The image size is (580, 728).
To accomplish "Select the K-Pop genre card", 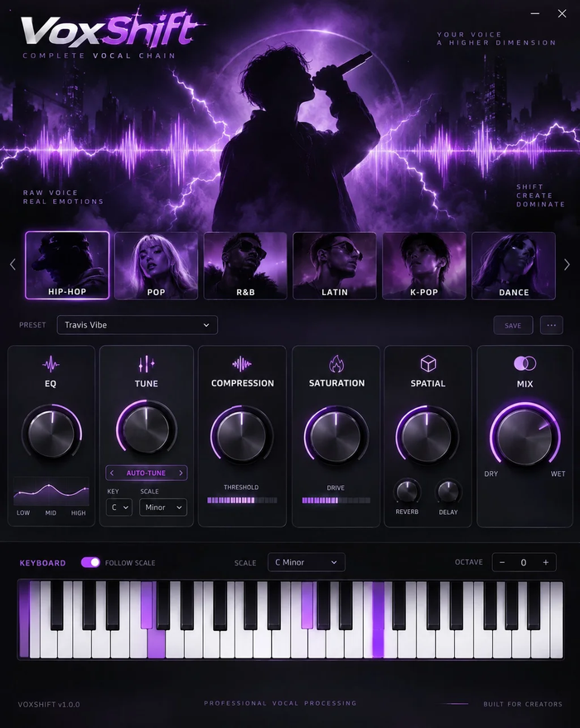I will (x=424, y=266).
